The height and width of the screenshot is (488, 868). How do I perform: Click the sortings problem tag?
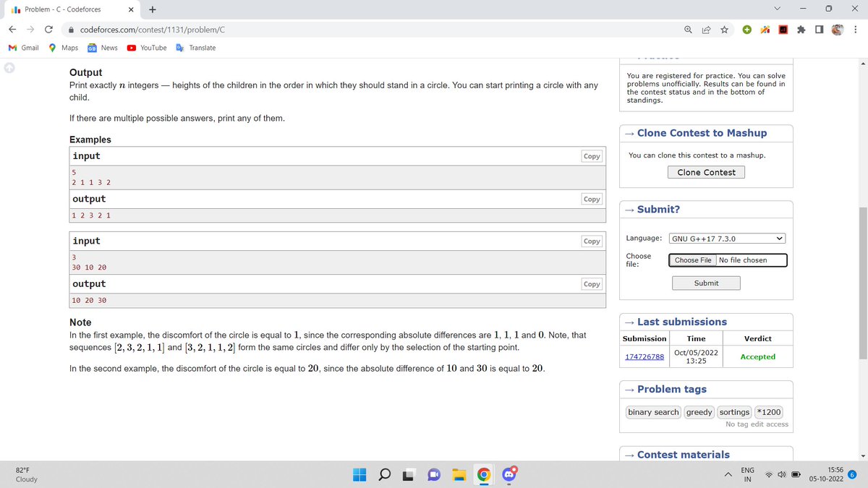pyautogui.click(x=734, y=412)
